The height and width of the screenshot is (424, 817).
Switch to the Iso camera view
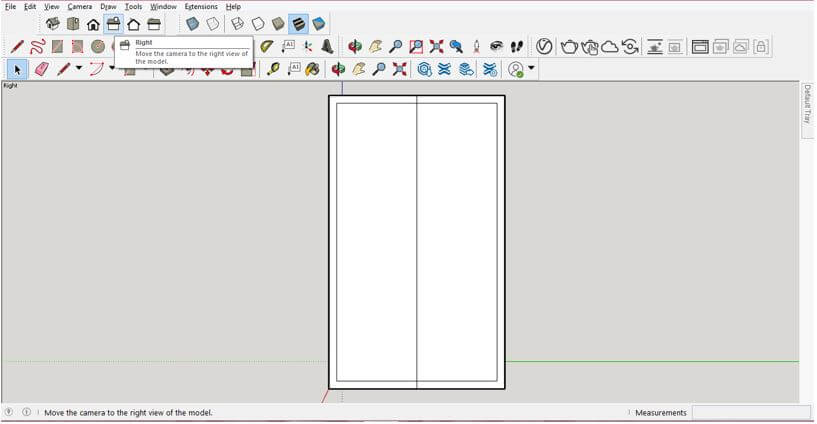click(x=53, y=24)
